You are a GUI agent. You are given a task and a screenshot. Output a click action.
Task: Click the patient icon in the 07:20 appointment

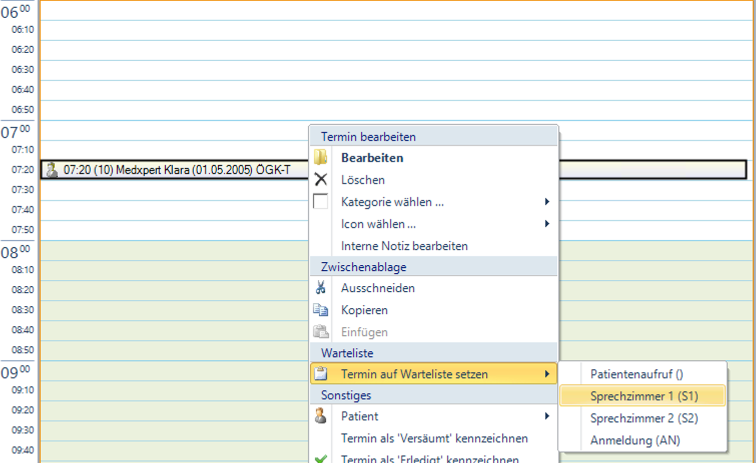point(52,170)
